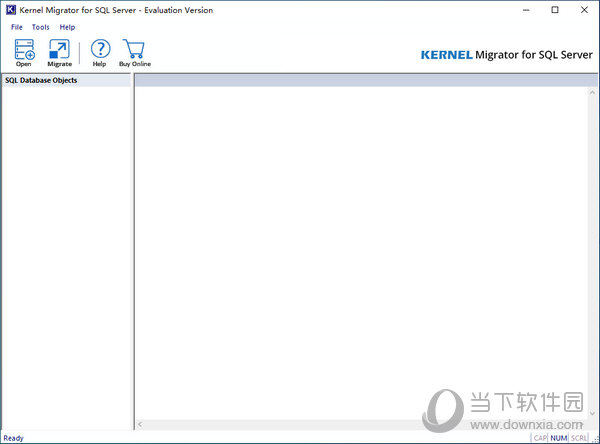Click the CAP indicator in status bar
The width and height of the screenshot is (600, 444).
coord(540,438)
